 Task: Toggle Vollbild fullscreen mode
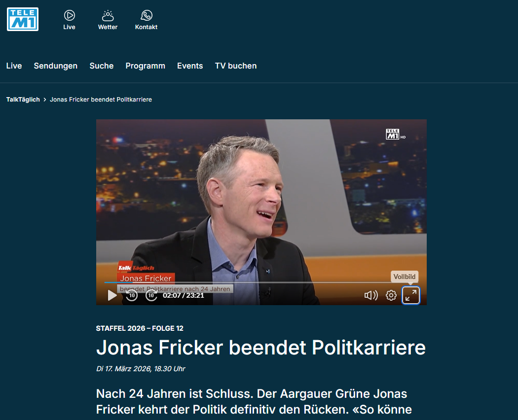[410, 295]
